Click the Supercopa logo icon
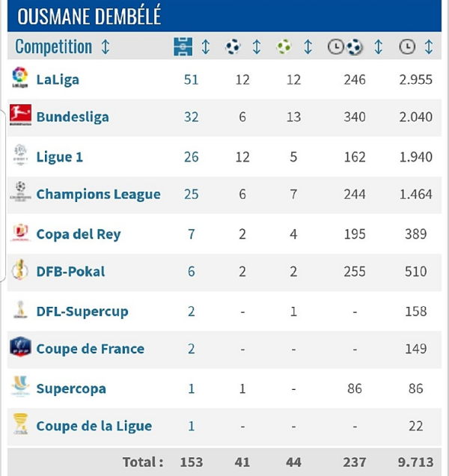Screen dimensions: 449x476 (20, 387)
